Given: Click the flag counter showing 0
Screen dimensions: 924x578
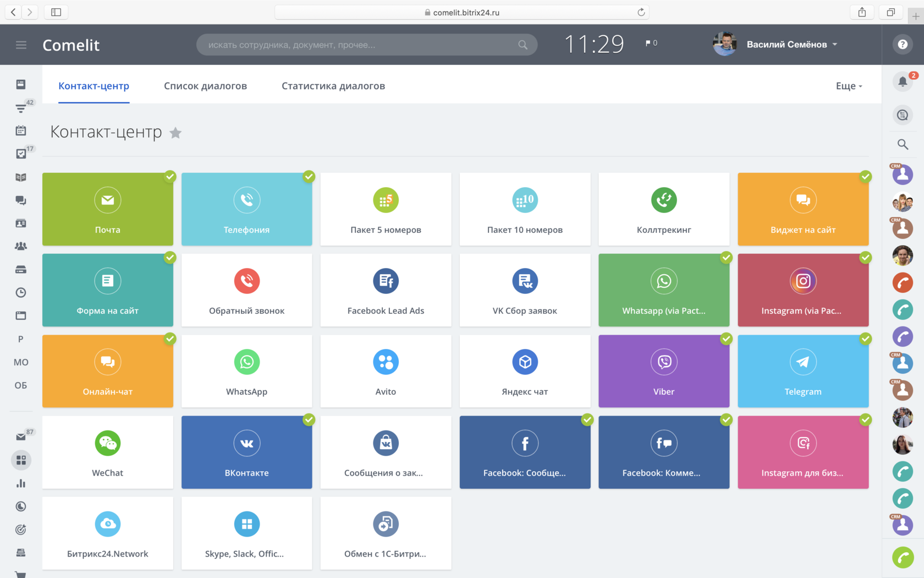Looking at the screenshot, I should [x=651, y=43].
